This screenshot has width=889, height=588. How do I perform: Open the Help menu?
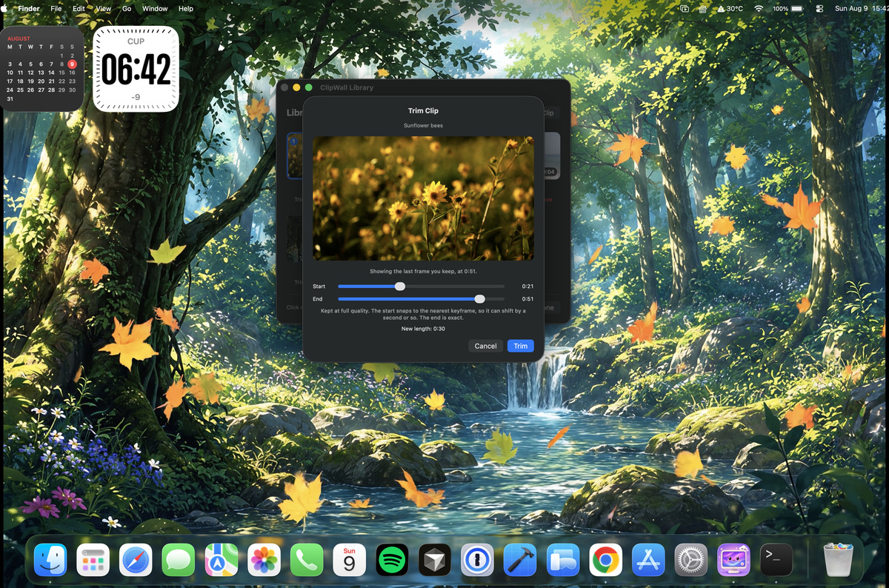tap(186, 8)
